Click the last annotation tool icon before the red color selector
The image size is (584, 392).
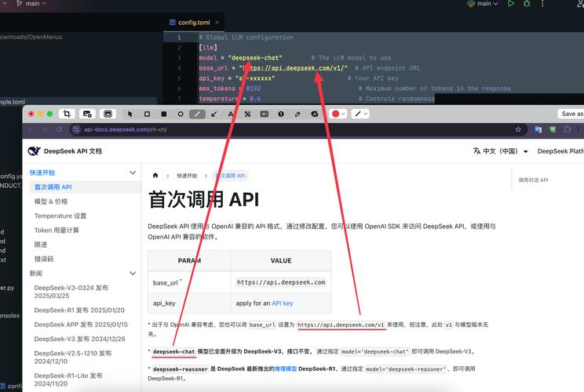[x=315, y=114]
